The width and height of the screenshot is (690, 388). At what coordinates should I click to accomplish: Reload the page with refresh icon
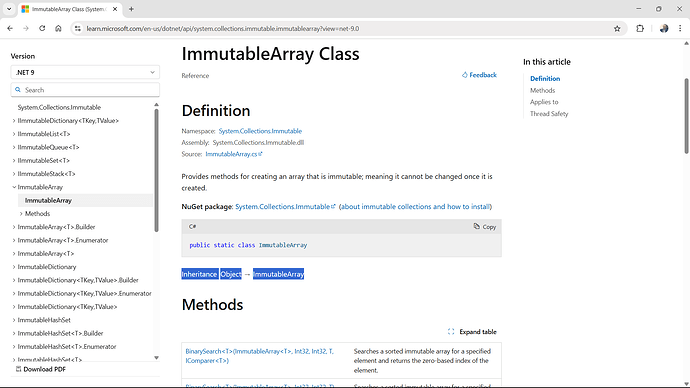[x=42, y=29]
